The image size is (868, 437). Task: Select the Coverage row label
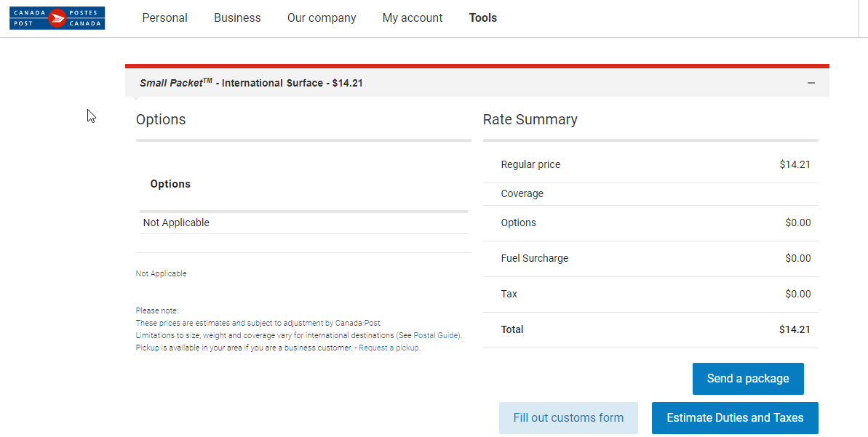pos(522,193)
